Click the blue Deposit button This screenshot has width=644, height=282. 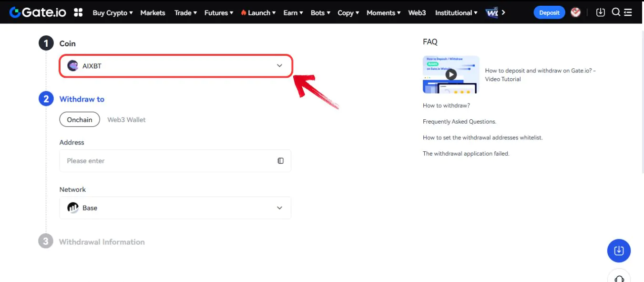pos(549,12)
